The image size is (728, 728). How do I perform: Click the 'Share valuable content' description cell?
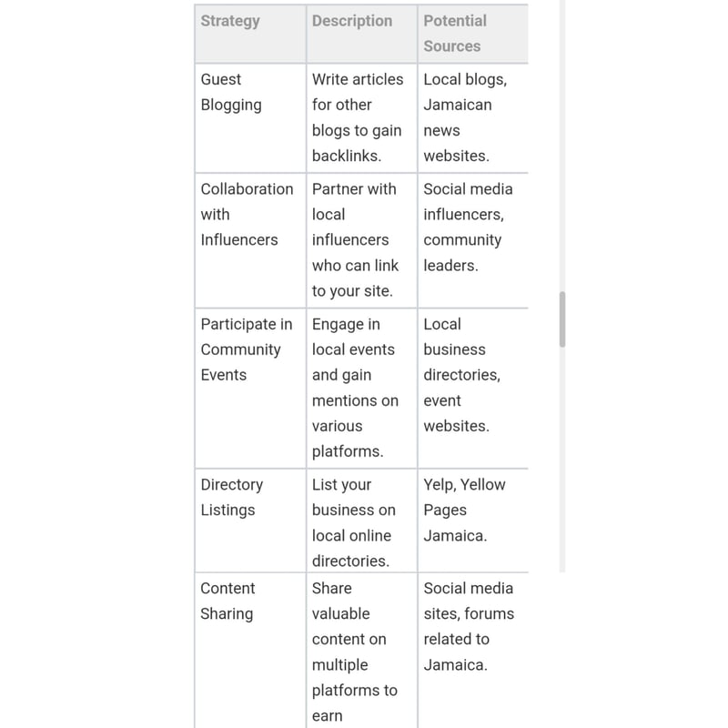(355, 652)
